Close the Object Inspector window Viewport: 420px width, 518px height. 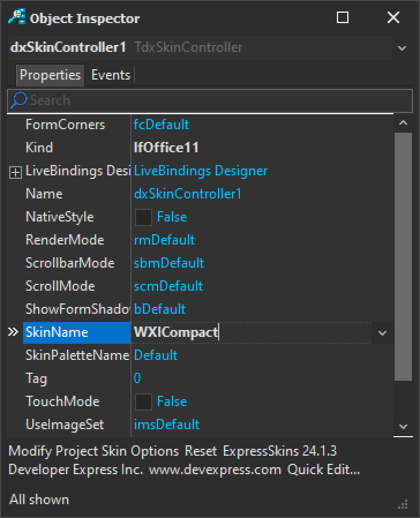[393, 18]
